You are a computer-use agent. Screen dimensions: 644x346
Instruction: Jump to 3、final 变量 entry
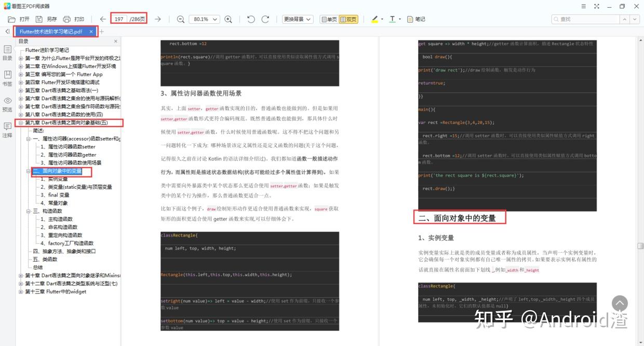coord(55,195)
